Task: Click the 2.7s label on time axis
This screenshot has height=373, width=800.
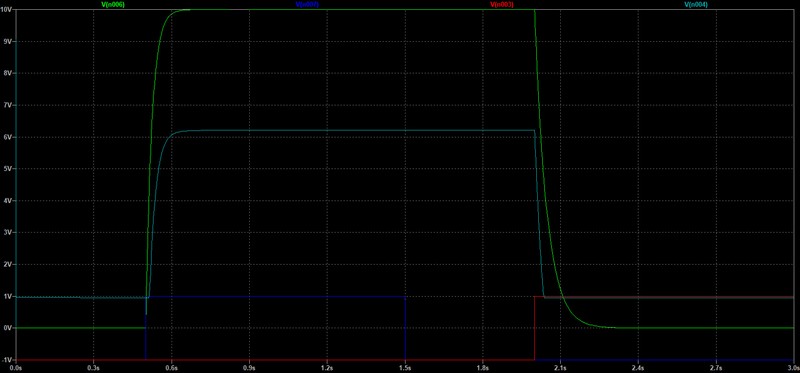Action: click(x=716, y=367)
